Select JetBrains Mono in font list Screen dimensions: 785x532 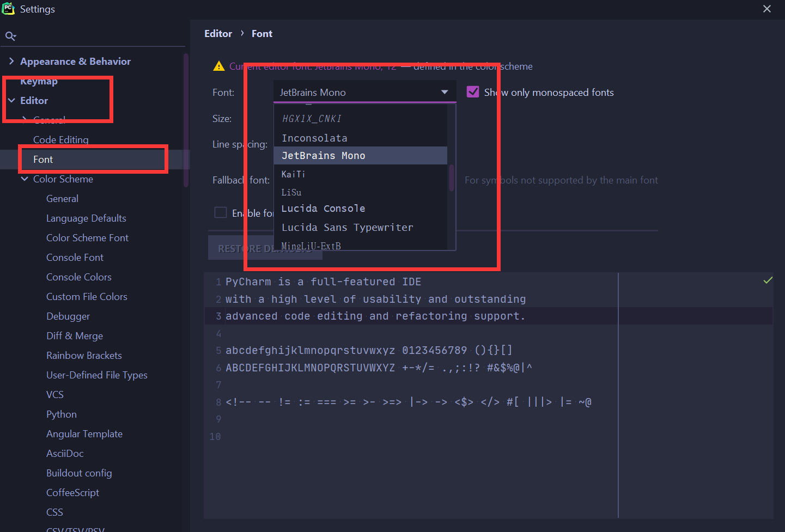[361, 155]
